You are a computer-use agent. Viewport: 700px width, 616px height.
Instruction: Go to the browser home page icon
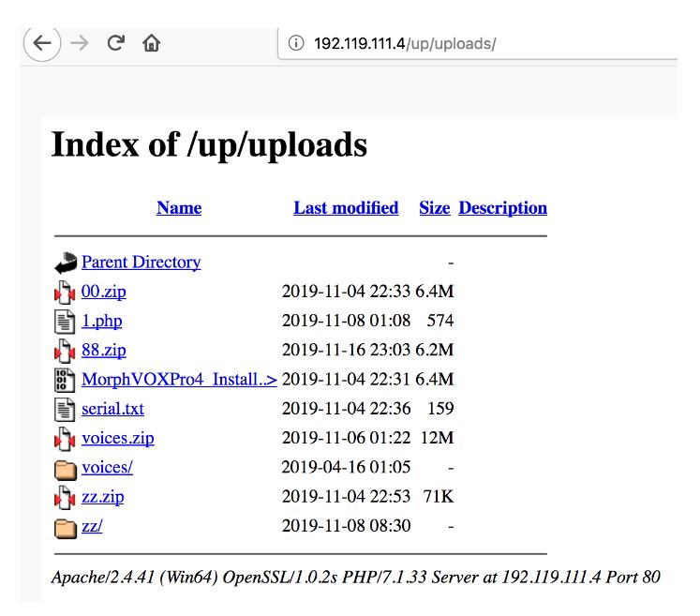[x=151, y=43]
